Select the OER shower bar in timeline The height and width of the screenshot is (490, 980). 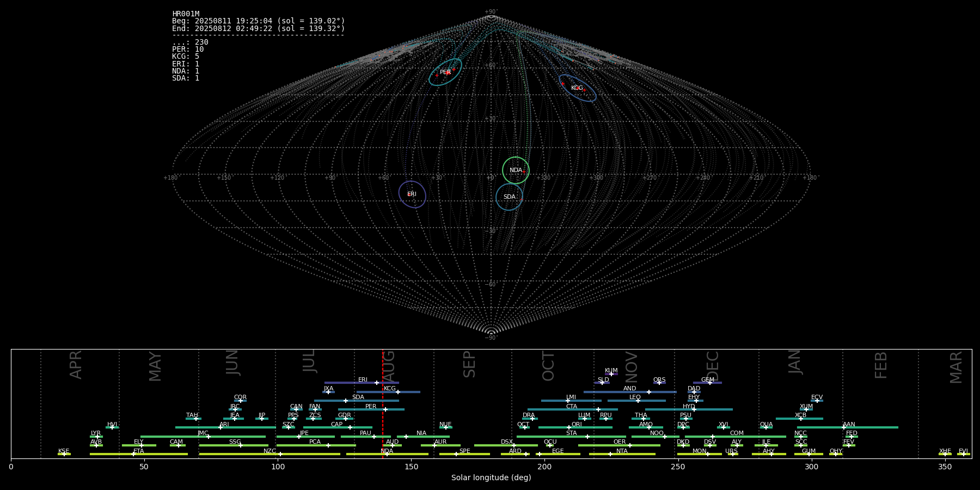click(x=619, y=445)
